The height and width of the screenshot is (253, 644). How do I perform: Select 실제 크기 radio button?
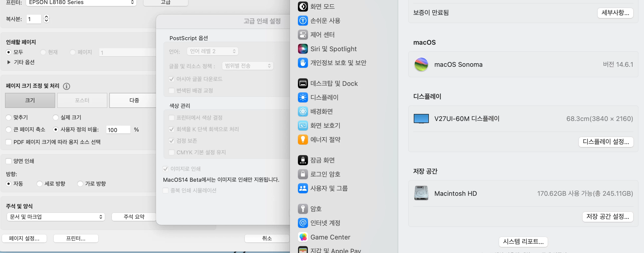tap(56, 117)
